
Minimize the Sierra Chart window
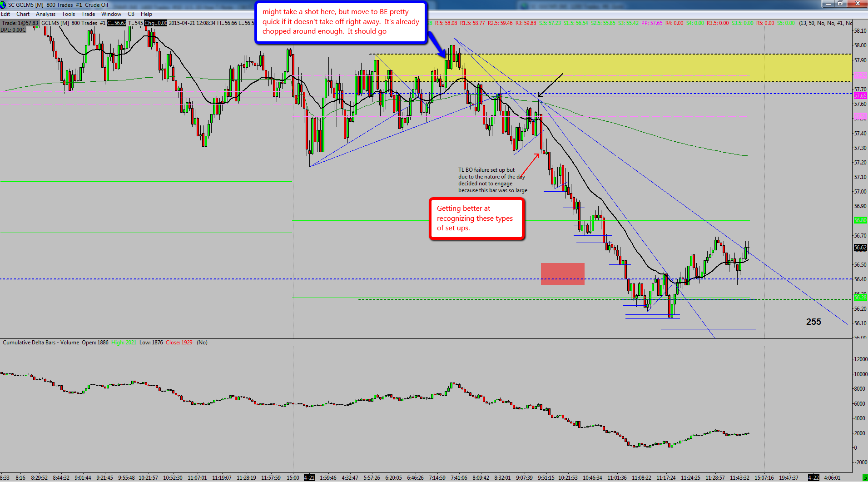pyautogui.click(x=828, y=4)
